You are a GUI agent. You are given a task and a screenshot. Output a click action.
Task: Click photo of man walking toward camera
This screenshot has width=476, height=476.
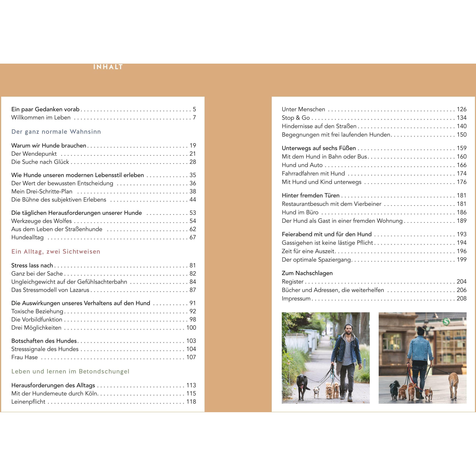tap(325, 358)
